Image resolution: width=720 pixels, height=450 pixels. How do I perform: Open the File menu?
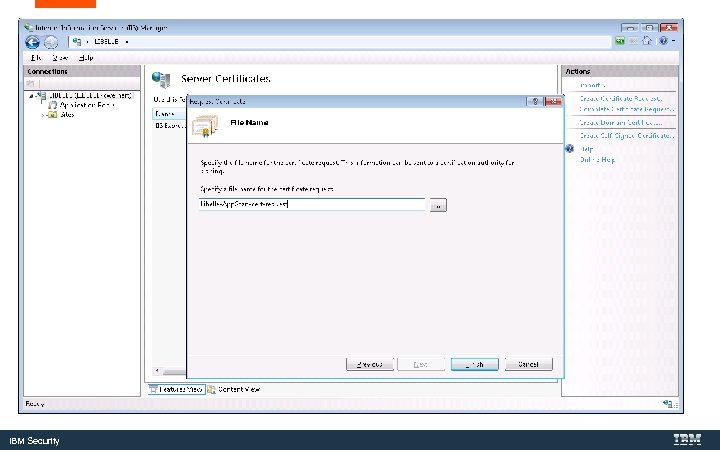[36, 58]
